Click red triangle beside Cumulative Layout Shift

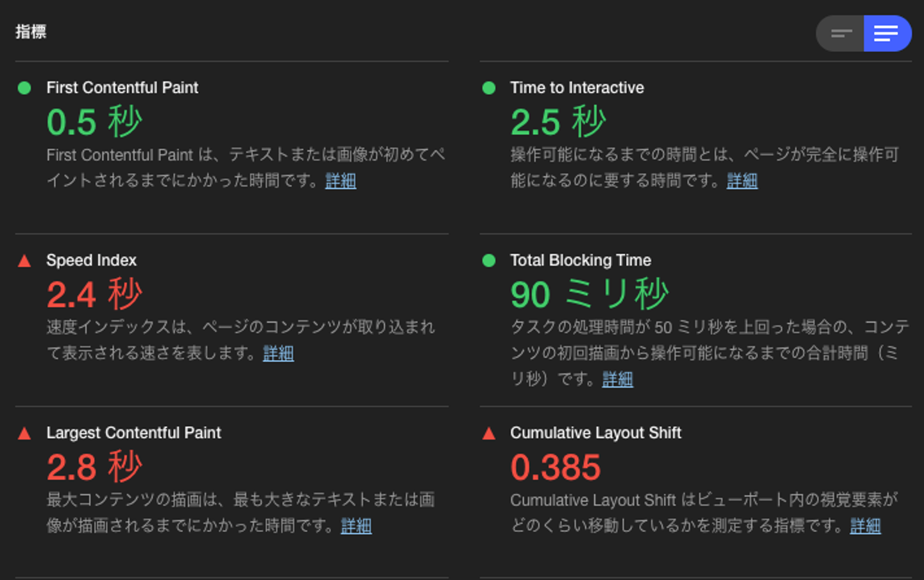[489, 434]
